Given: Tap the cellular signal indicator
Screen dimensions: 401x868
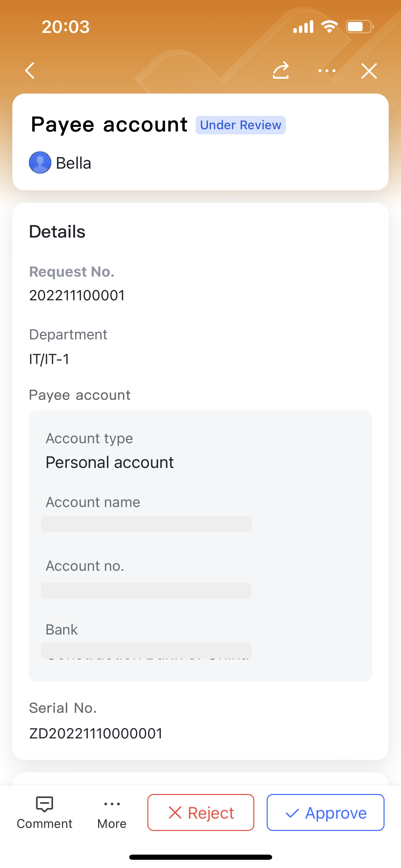Looking at the screenshot, I should (x=303, y=26).
